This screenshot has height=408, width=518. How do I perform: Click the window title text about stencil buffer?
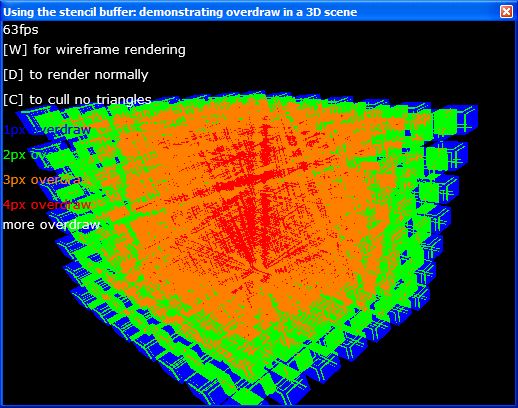tap(180, 12)
